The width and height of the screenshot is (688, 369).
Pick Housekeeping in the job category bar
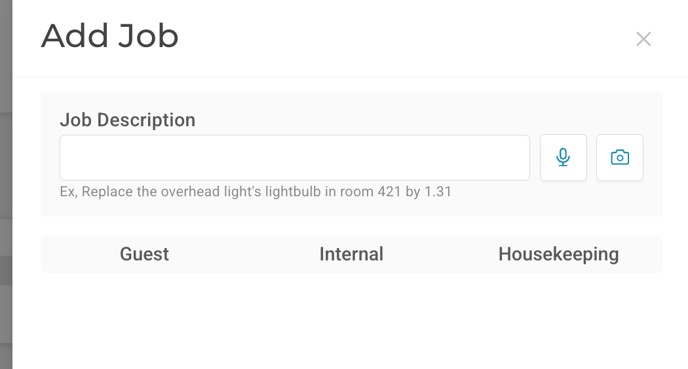pos(559,254)
